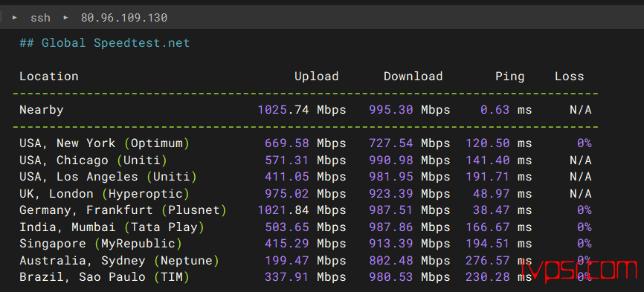Click Nearby ping value 0.63

coord(495,110)
